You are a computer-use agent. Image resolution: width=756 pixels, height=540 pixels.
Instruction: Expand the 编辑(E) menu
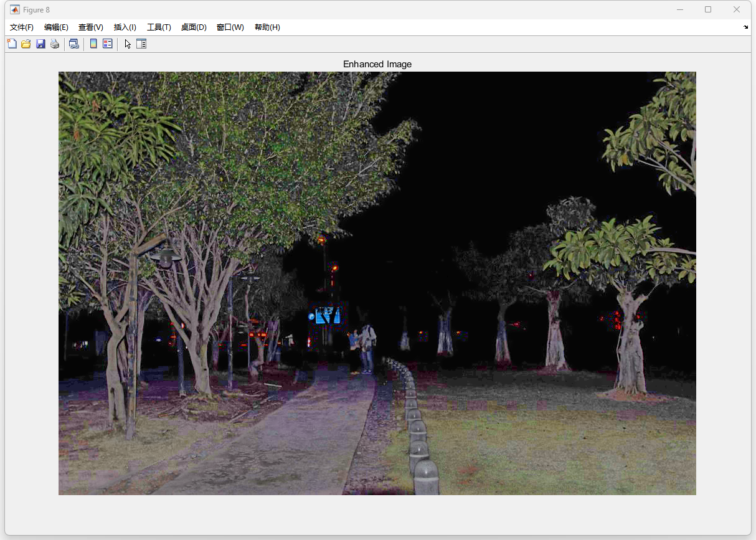coord(56,27)
